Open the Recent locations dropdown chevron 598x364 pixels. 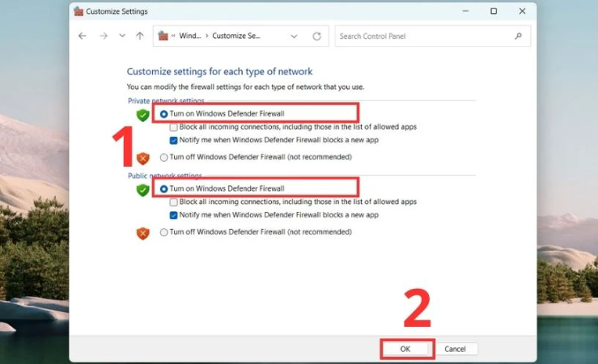coord(122,36)
